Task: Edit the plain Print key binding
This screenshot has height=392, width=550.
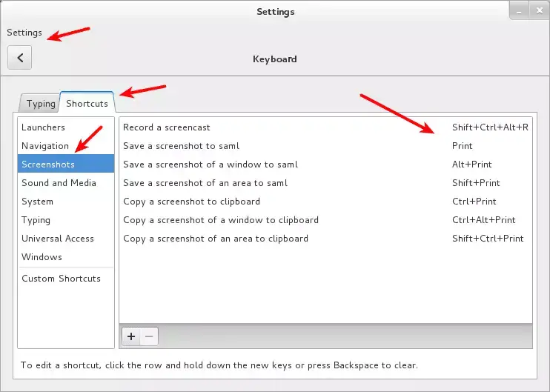Action: (462, 146)
